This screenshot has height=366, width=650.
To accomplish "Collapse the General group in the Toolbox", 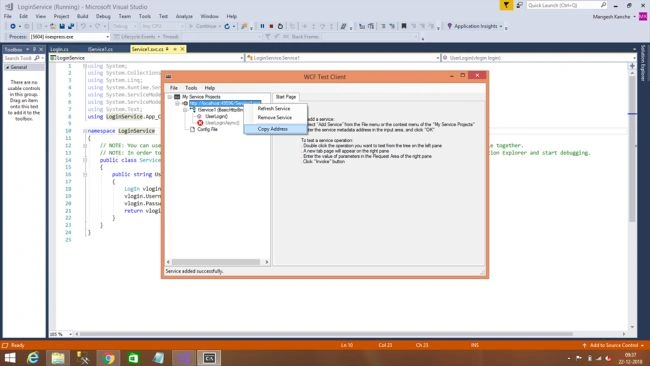I will click(7, 67).
